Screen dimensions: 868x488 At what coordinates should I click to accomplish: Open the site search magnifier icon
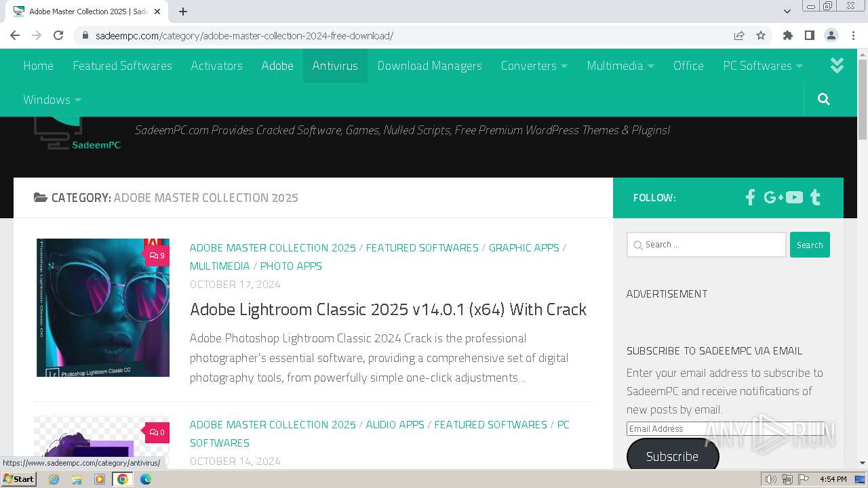point(824,100)
